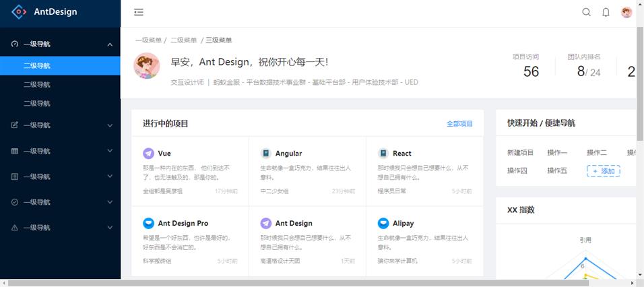Open 一级菜单 breadcrumb link
The width and height of the screenshot is (644, 287).
pos(148,40)
